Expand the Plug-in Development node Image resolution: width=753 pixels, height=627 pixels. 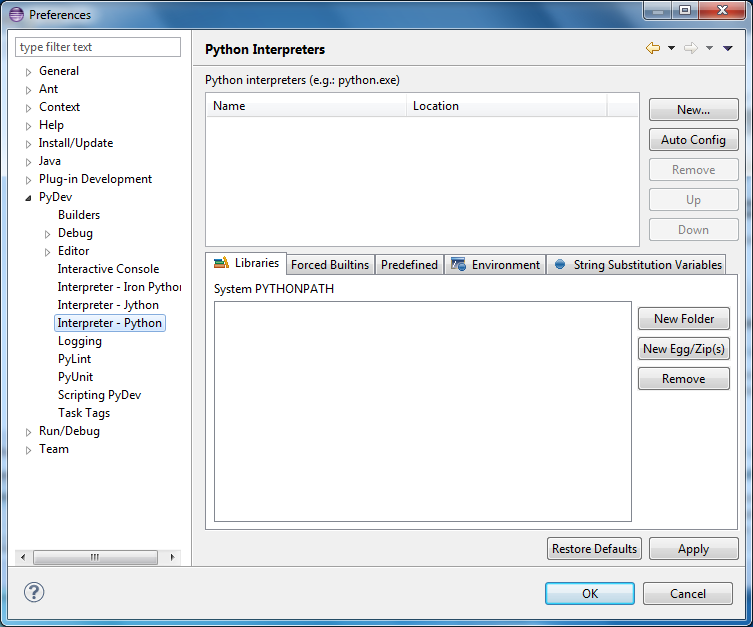click(28, 180)
